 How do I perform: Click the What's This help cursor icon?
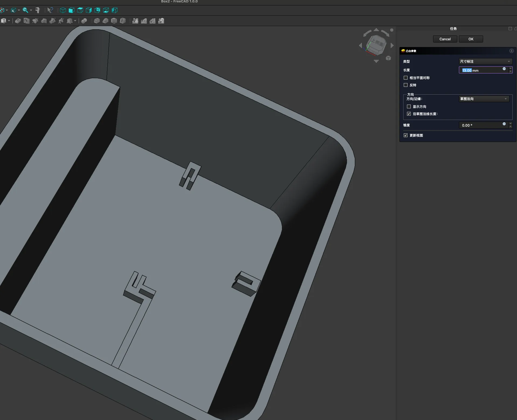coord(50,10)
